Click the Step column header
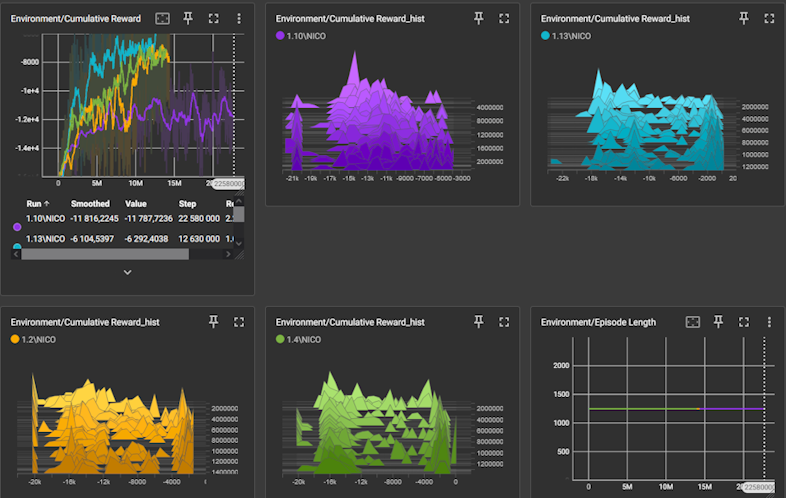 click(187, 203)
